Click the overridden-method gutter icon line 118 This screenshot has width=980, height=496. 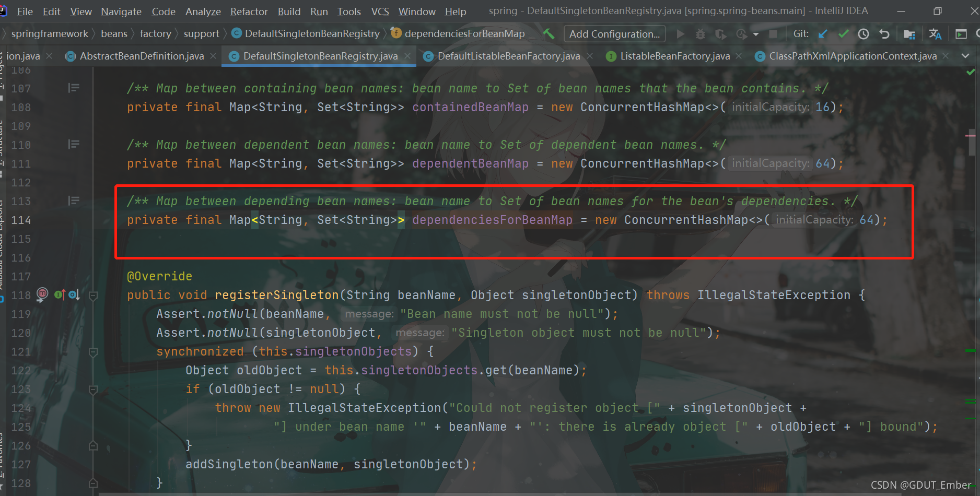point(74,294)
